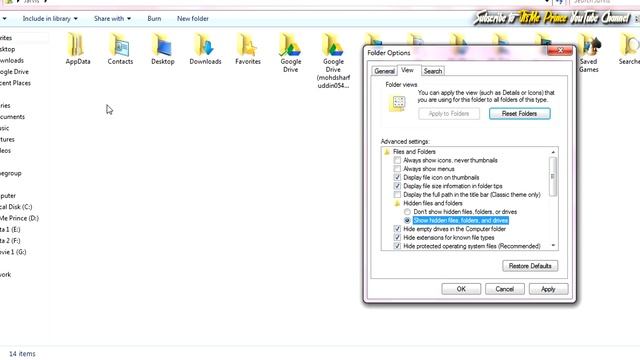
Task: Open the Saved Games folder icon
Action: coord(588,44)
